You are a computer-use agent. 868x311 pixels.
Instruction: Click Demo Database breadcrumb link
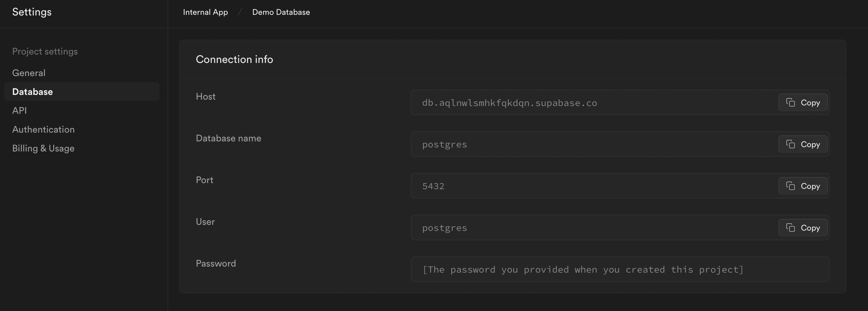pyautogui.click(x=281, y=12)
